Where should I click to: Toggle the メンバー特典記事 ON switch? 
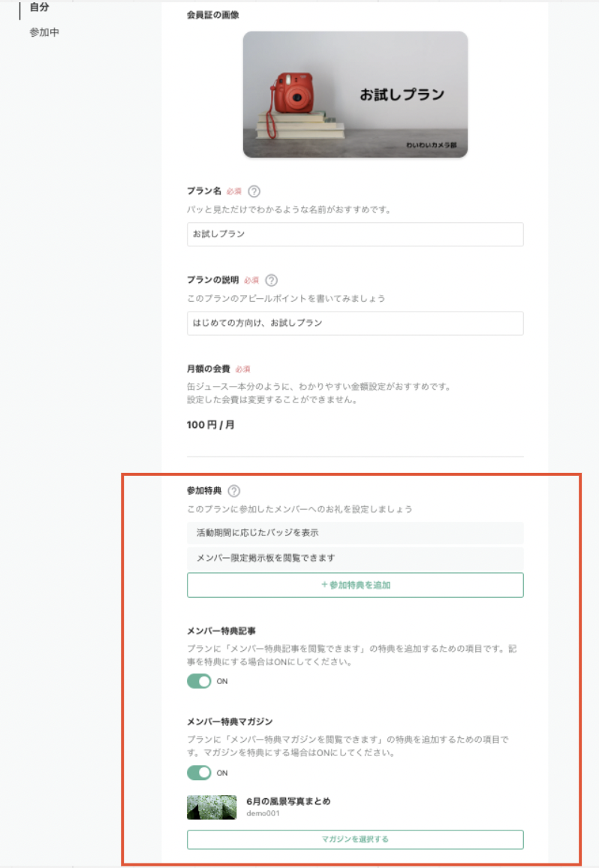(x=199, y=681)
